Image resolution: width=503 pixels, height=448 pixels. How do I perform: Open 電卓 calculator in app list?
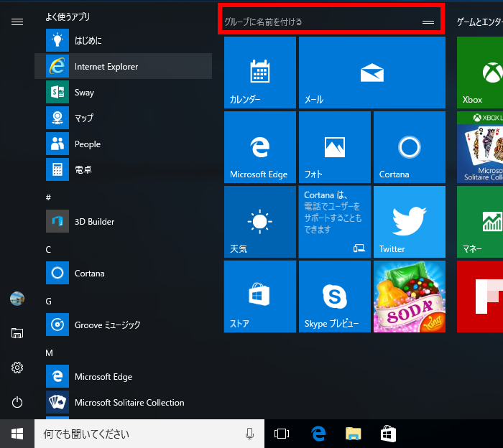(x=123, y=169)
